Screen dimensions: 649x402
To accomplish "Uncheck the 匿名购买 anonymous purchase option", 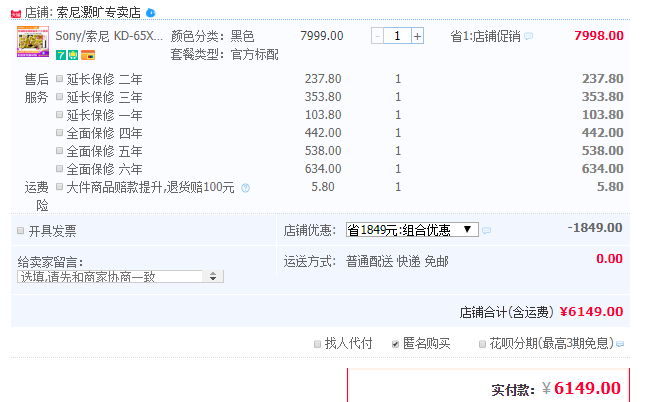I will [x=396, y=344].
